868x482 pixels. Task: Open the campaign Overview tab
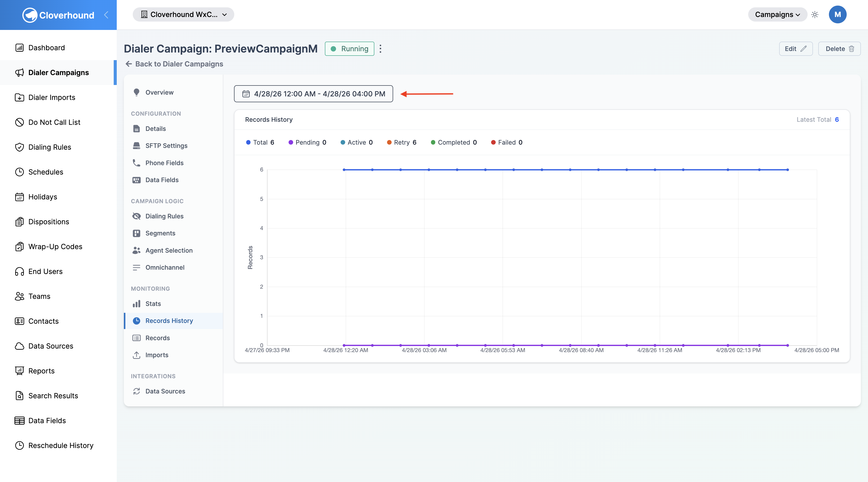coord(159,92)
